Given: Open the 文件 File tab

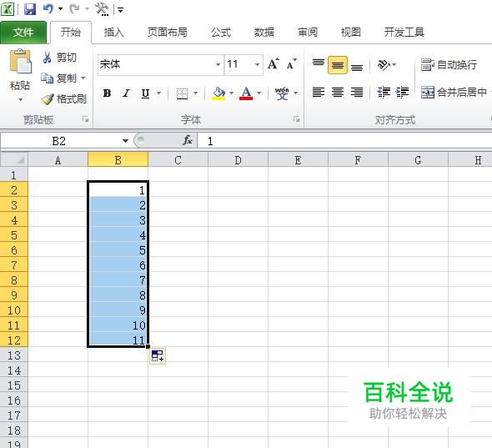Looking at the screenshot, I should [x=23, y=32].
